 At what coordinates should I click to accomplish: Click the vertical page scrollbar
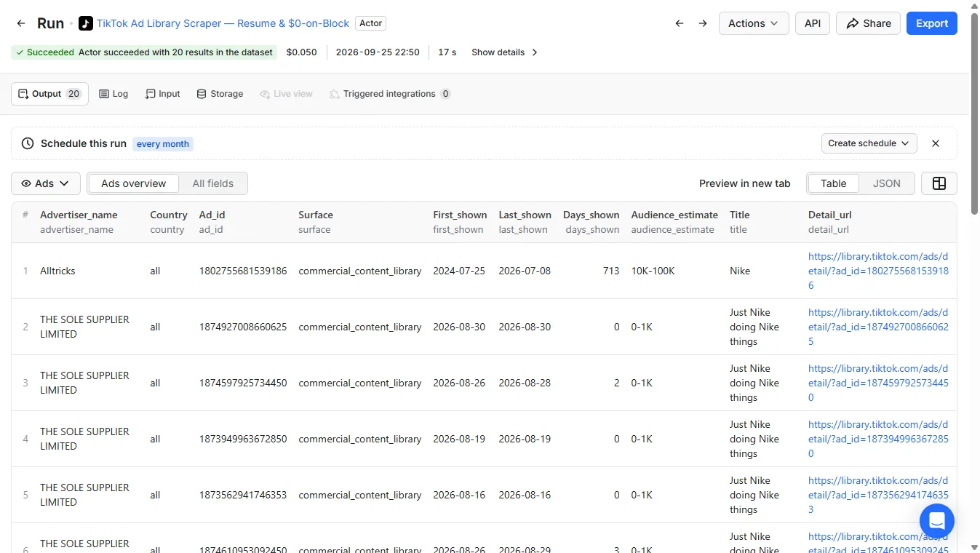(975, 114)
